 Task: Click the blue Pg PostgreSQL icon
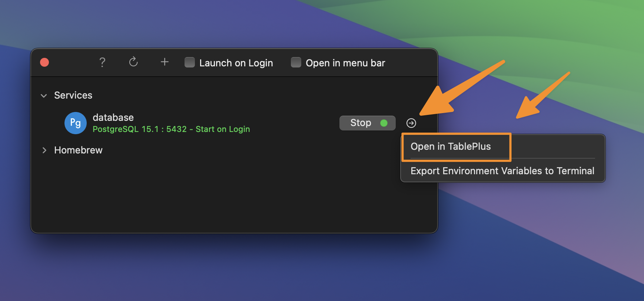pyautogui.click(x=76, y=123)
